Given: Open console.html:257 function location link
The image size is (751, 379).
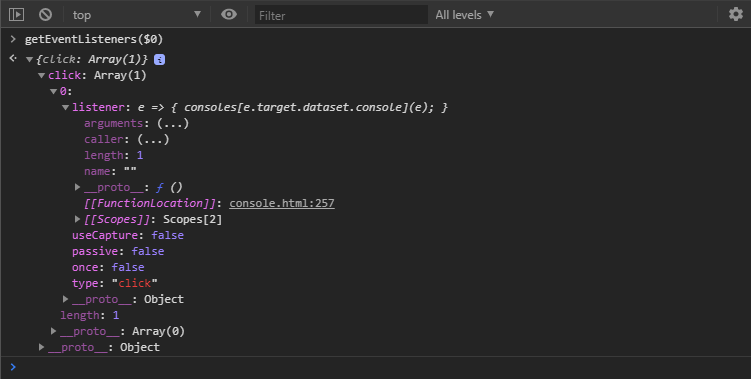Looking at the screenshot, I should point(282,203).
